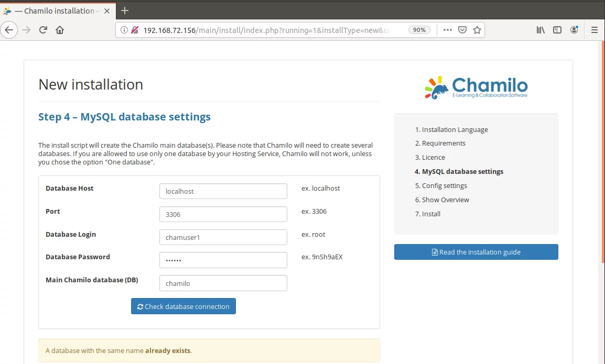Viewport: 605px width, 364px height.
Task: Select the Chamilo installation tab
Action: tap(57, 11)
